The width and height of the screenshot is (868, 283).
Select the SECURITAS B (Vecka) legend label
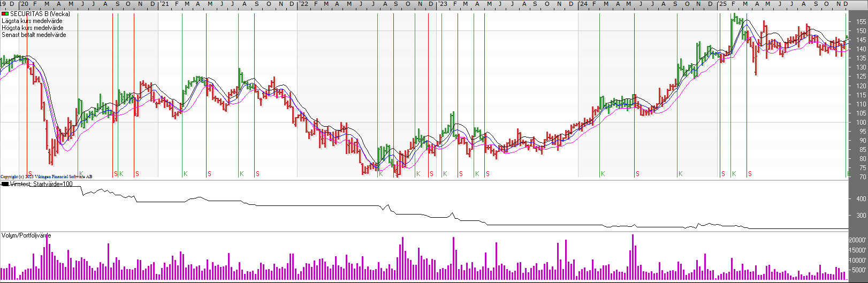click(x=40, y=14)
